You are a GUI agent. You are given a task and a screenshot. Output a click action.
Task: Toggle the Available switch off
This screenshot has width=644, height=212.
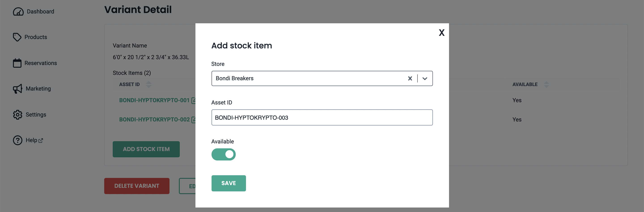click(x=223, y=154)
